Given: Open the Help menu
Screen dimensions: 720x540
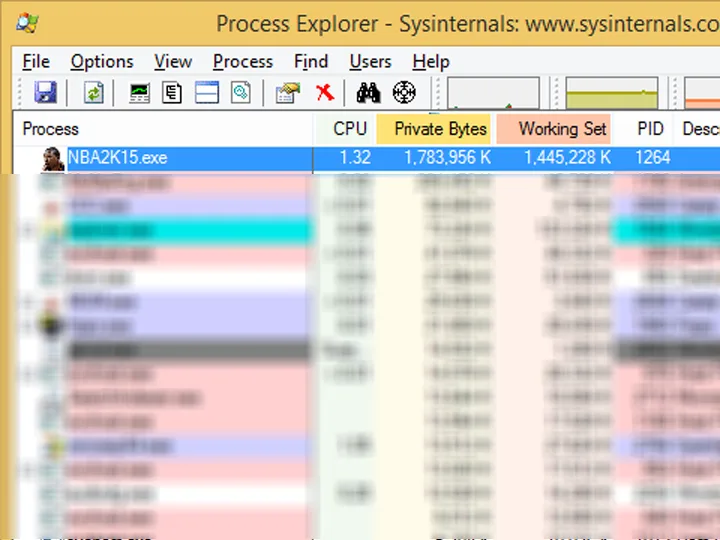Looking at the screenshot, I should click(x=431, y=62).
